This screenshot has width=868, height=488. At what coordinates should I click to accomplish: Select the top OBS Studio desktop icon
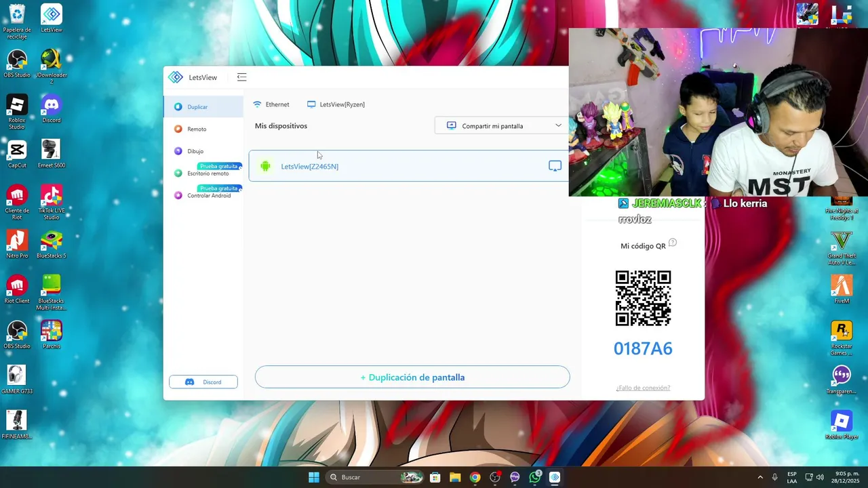click(x=16, y=64)
